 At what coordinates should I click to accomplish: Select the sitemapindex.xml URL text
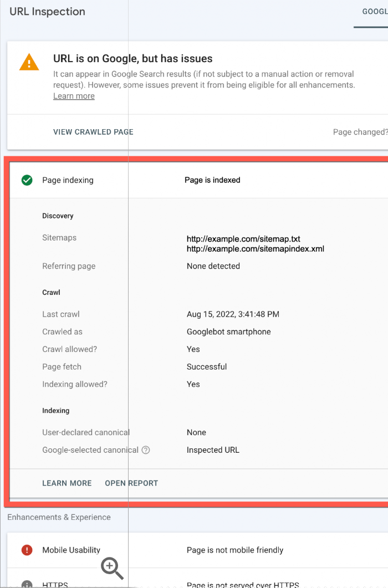point(256,249)
